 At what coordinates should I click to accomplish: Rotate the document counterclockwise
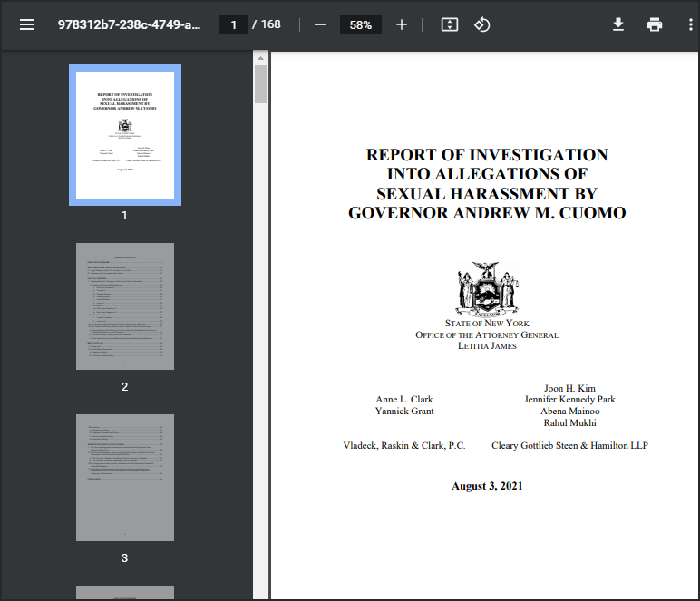(x=482, y=24)
